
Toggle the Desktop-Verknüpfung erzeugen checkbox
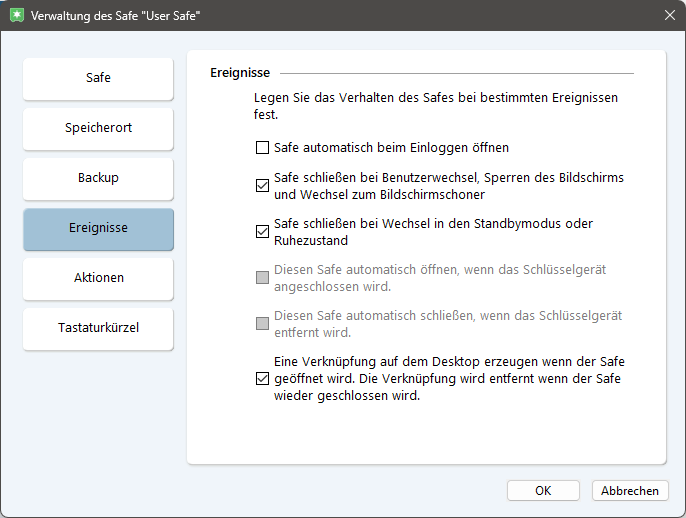point(263,379)
